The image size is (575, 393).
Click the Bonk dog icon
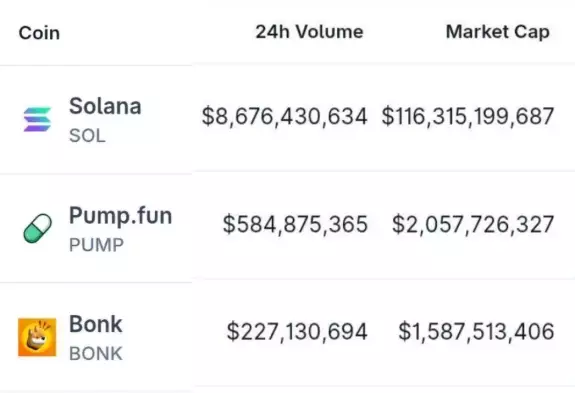tap(37, 337)
